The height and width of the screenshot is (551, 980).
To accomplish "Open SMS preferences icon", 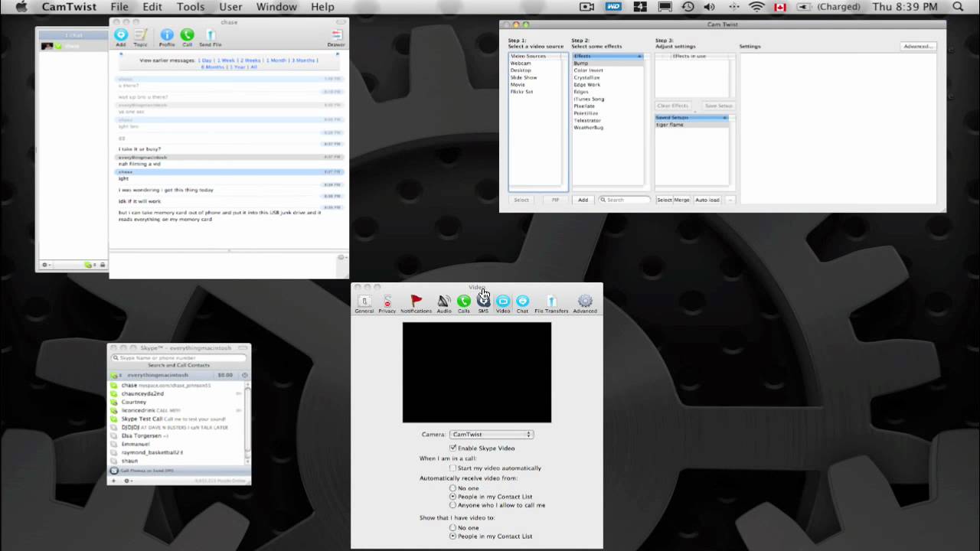I will point(483,304).
